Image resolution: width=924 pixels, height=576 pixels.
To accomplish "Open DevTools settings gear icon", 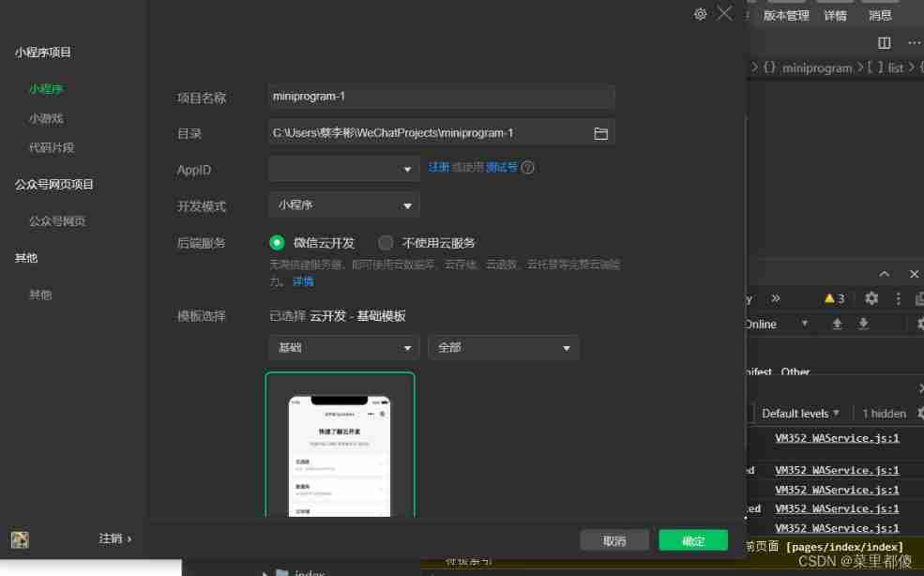I will (x=871, y=298).
